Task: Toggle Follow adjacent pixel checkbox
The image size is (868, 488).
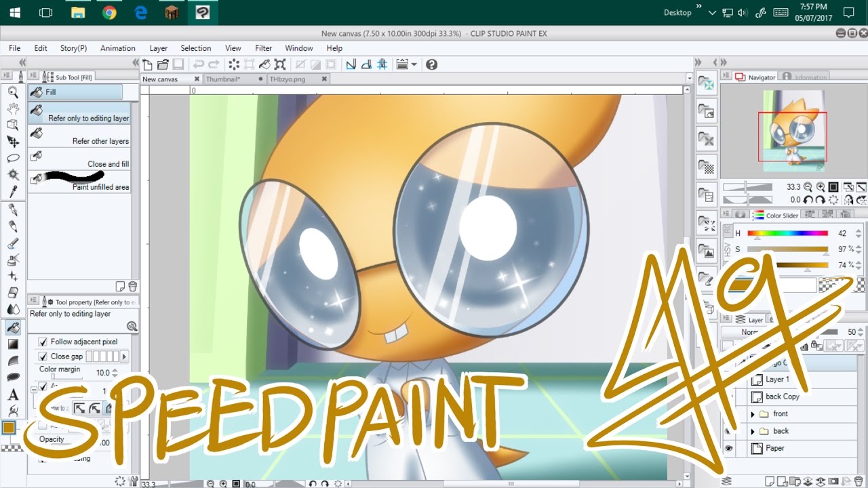Action: [x=43, y=342]
